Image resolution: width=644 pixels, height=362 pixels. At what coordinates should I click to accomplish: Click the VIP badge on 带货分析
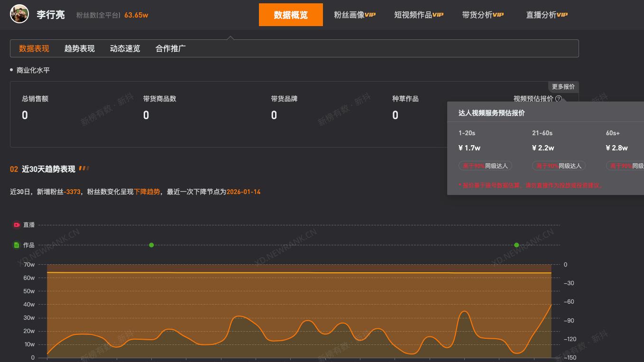pos(498,14)
